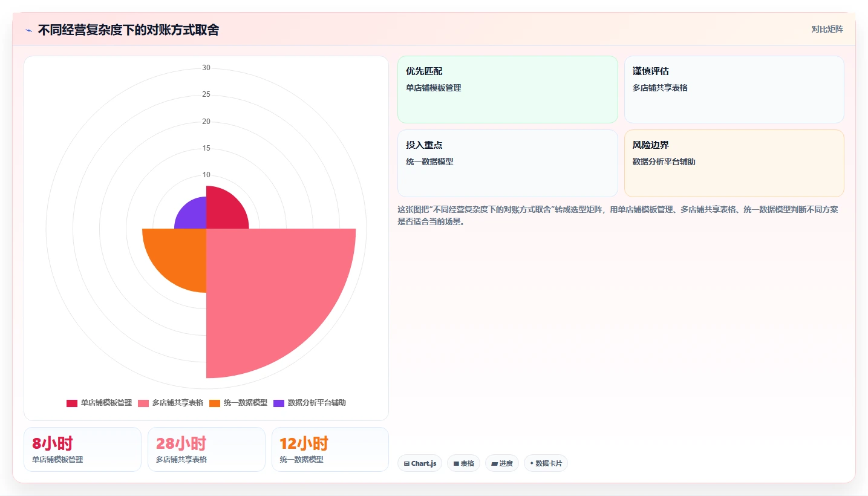Toggle the 统一数据模型 legend item
Image resolution: width=868 pixels, height=496 pixels.
[x=238, y=403]
